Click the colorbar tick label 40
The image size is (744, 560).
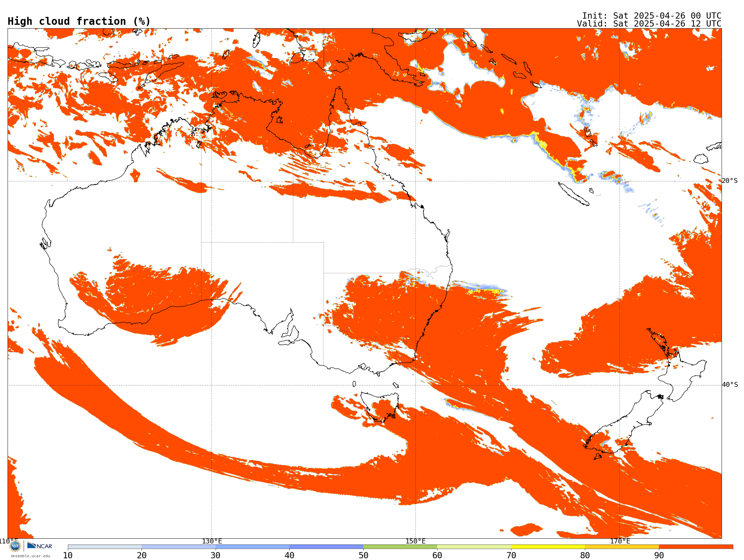pos(289,555)
